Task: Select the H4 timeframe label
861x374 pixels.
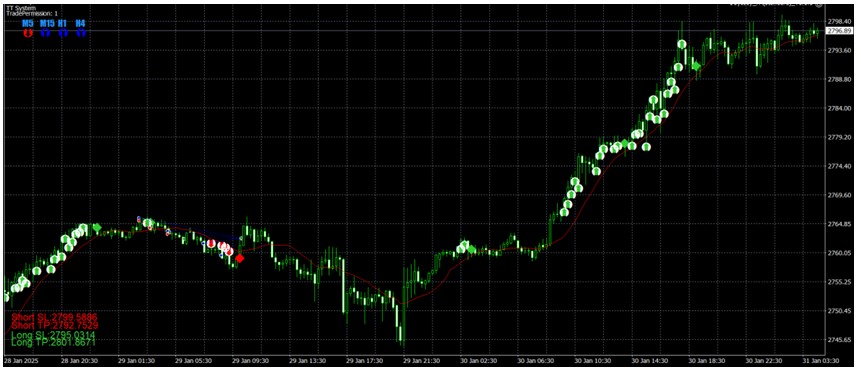Action: pyautogui.click(x=81, y=23)
